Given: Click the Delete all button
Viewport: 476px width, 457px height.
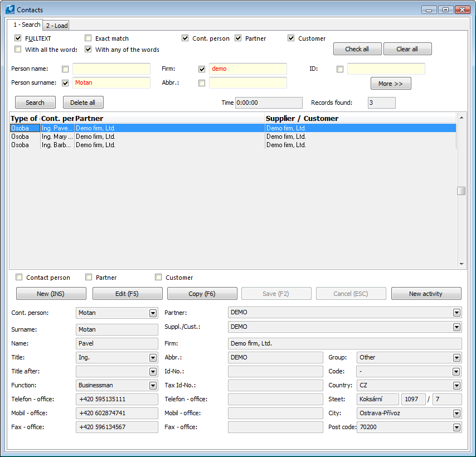Looking at the screenshot, I should pos(83,102).
